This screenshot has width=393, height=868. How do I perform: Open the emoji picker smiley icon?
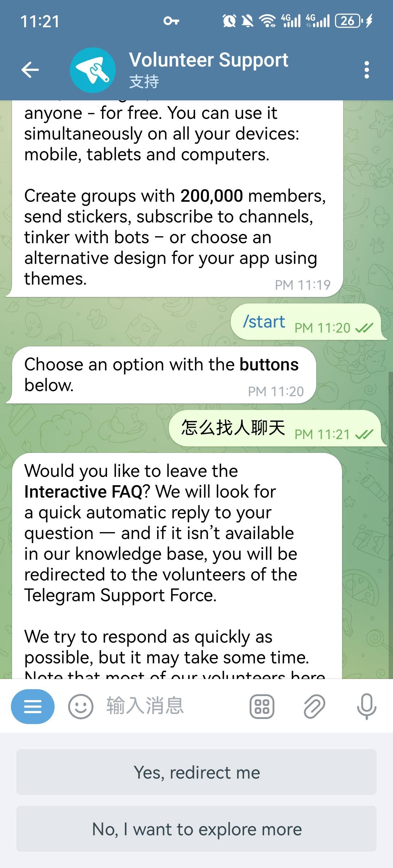[x=80, y=707]
